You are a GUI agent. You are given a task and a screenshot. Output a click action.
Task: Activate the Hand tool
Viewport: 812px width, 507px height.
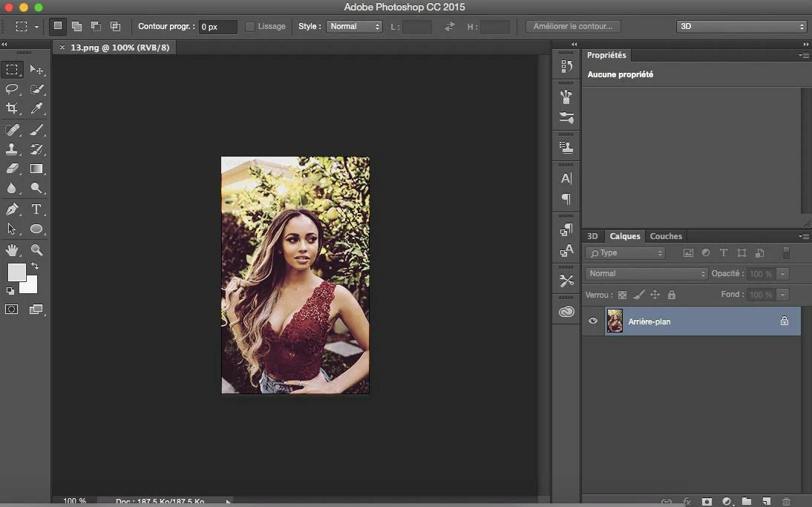(x=12, y=250)
